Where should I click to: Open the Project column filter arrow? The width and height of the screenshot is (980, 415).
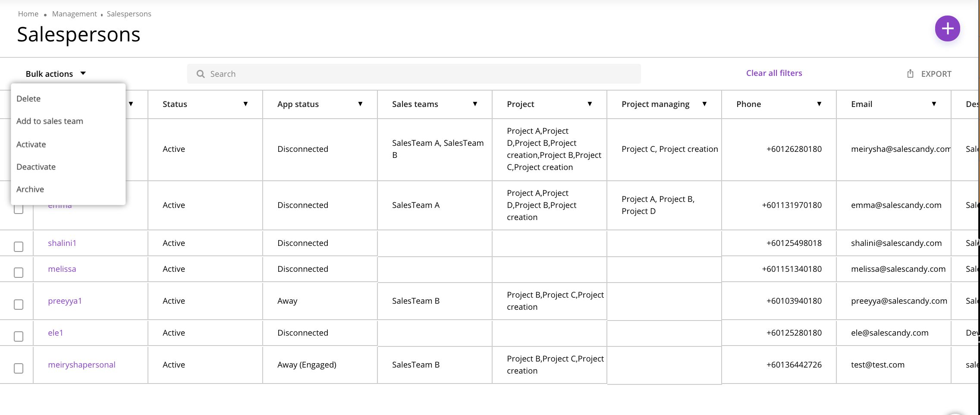590,104
